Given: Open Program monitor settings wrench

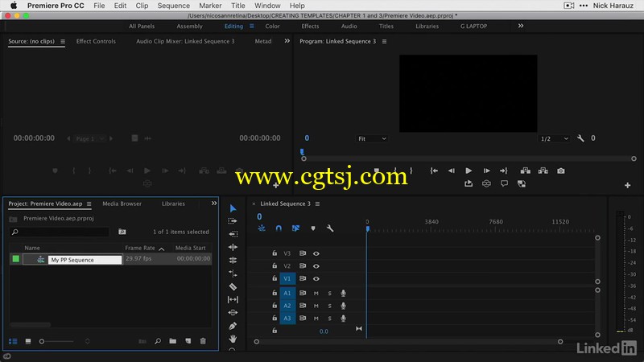Looking at the screenshot, I should tap(580, 138).
